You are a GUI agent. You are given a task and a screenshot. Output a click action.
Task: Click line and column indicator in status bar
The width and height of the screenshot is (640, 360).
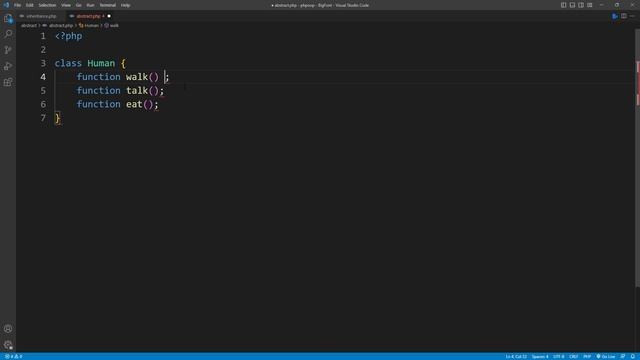516,356
